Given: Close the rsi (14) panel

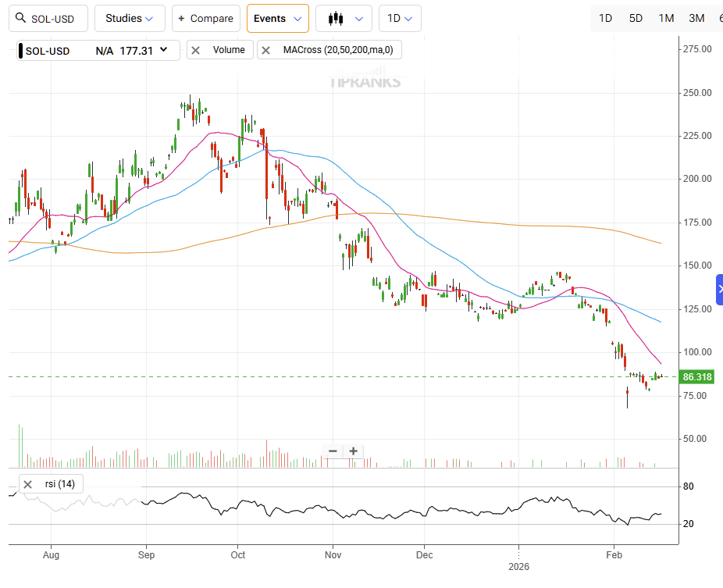Looking at the screenshot, I should pos(27,484).
